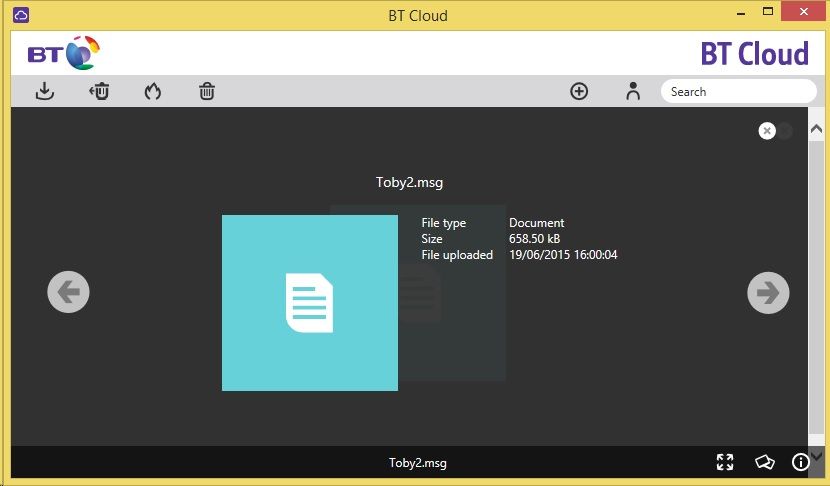Viewport: 830px width, 486px height.
Task: Enter fullscreen with the expand arrows icon
Action: [x=725, y=462]
